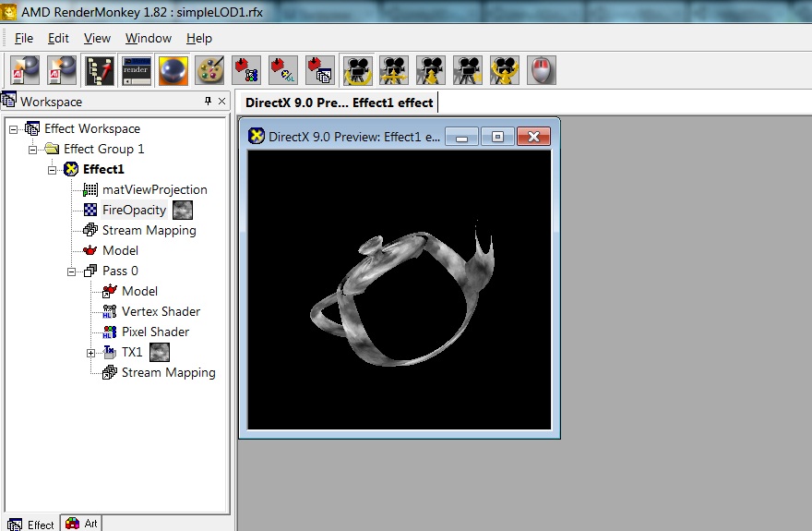Select the camera home reset icon
Image resolution: width=812 pixels, height=531 pixels.
[505, 70]
